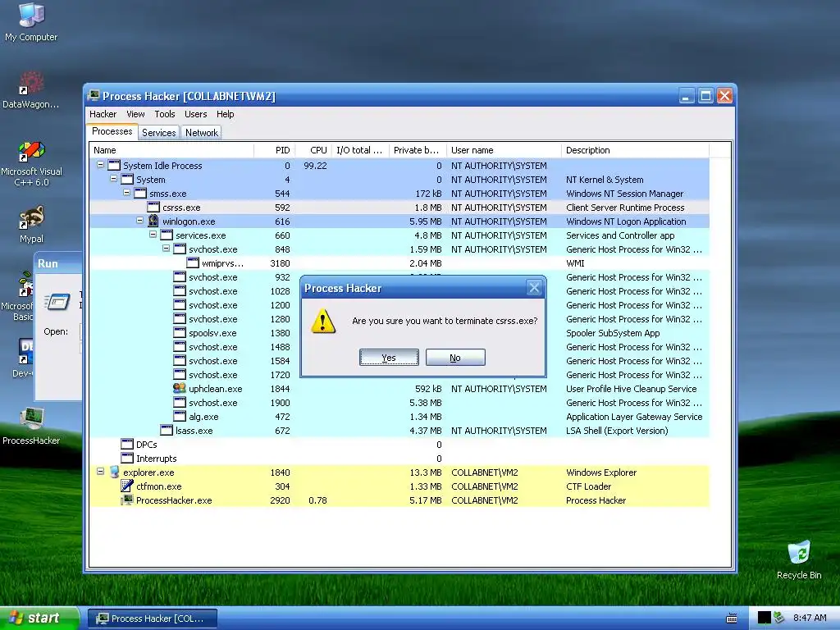The height and width of the screenshot is (630, 840).
Task: Click the wmiprvs process icon
Action: click(x=192, y=263)
